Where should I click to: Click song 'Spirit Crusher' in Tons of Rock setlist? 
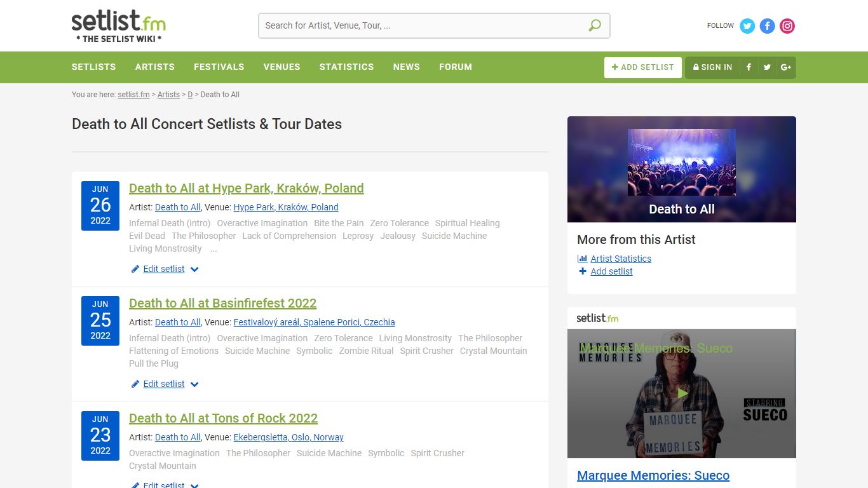pyautogui.click(x=438, y=453)
